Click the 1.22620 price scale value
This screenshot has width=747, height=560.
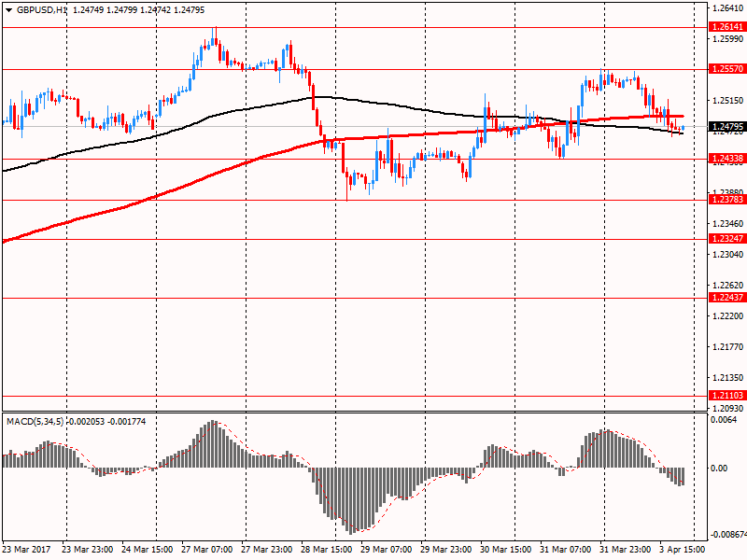pyautogui.click(x=727, y=286)
